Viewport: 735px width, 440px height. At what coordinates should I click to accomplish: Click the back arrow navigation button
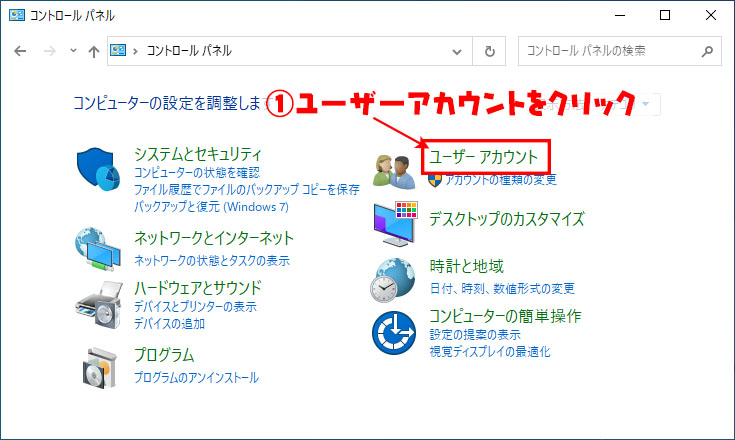[20, 51]
